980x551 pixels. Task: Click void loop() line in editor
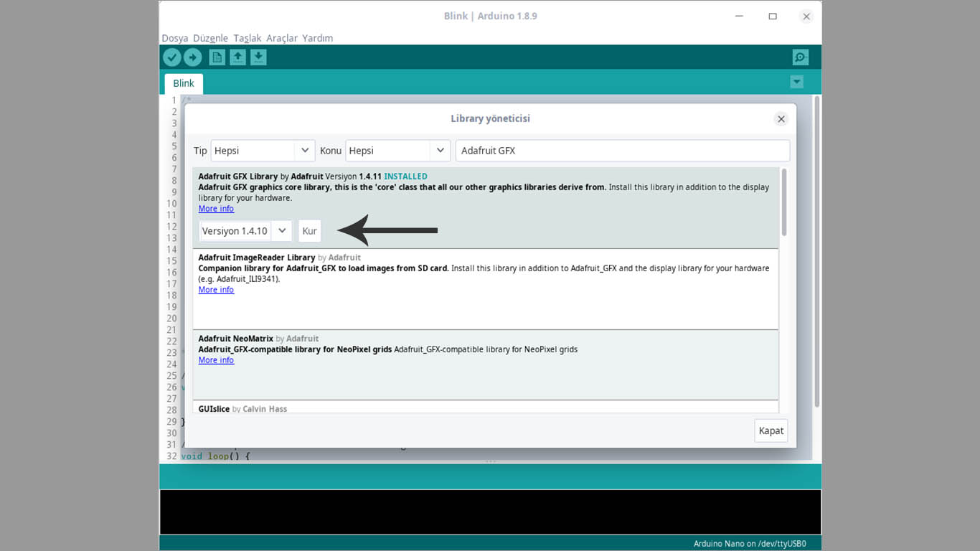coord(215,456)
